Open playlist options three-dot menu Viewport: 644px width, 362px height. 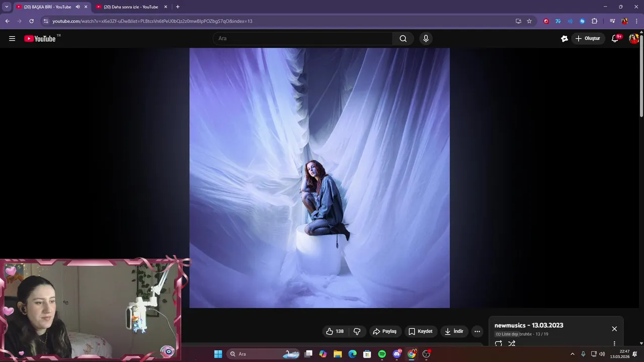pos(614,343)
